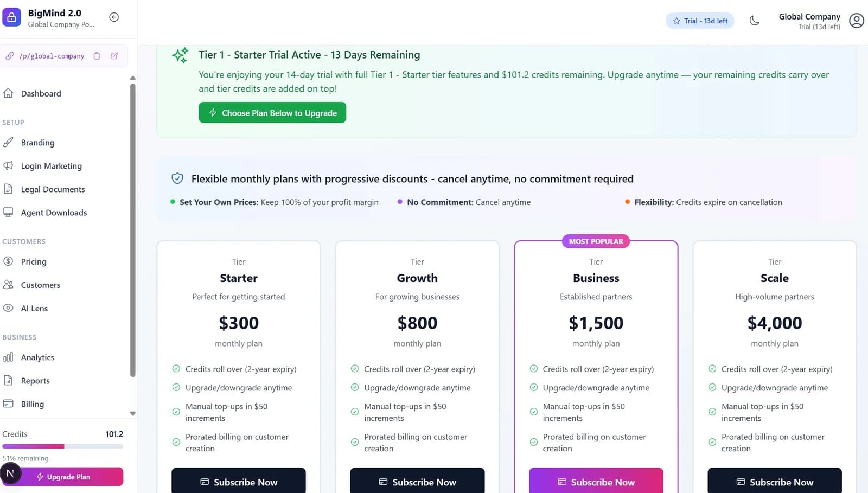This screenshot has width=868, height=493.
Task: Click the Agent Downloads icon
Action: point(9,213)
